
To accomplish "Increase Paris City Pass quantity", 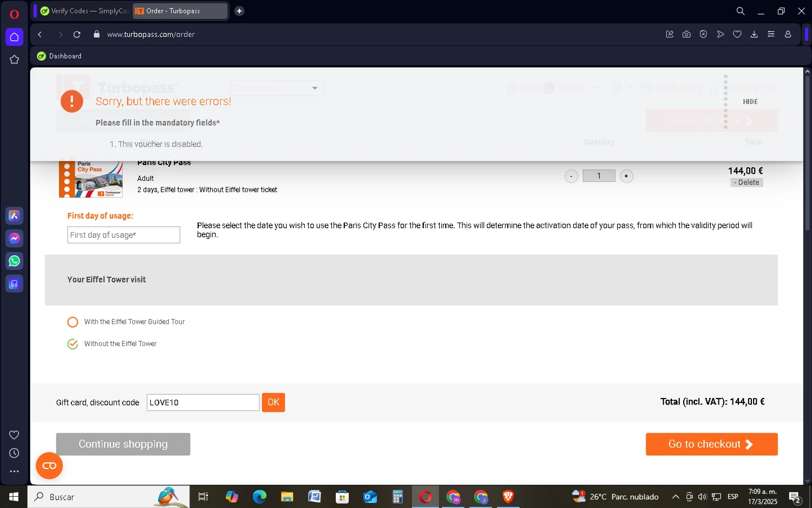I will point(626,176).
